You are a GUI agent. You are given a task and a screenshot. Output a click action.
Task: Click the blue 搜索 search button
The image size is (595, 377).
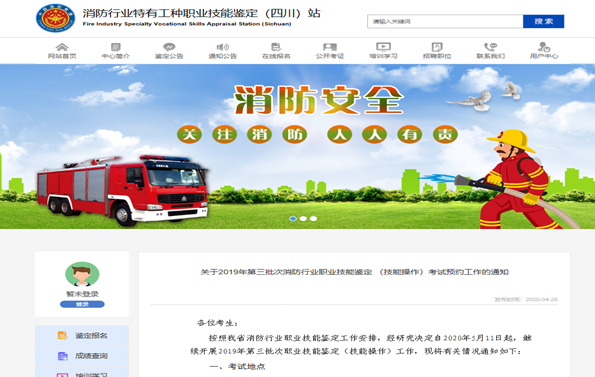click(x=543, y=22)
